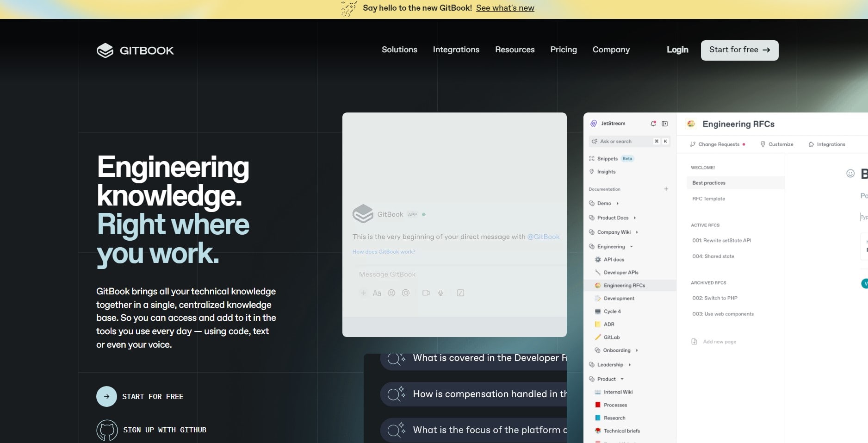The height and width of the screenshot is (443, 868).
Task: Open the See what's new link
Action: 505,8
